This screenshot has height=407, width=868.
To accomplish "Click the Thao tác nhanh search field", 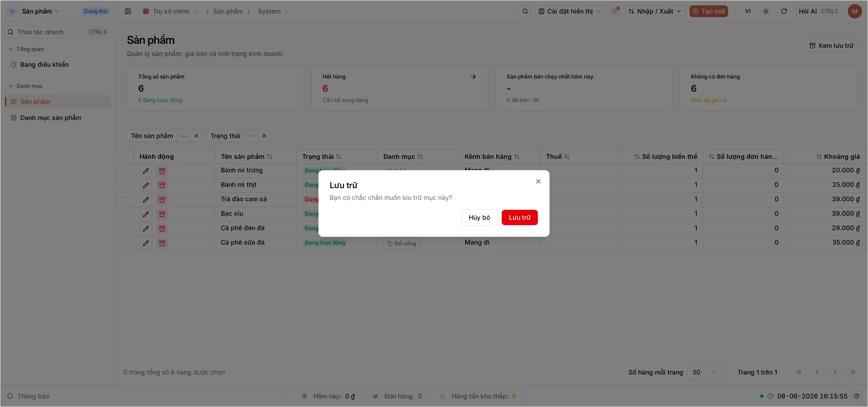I will point(58,32).
